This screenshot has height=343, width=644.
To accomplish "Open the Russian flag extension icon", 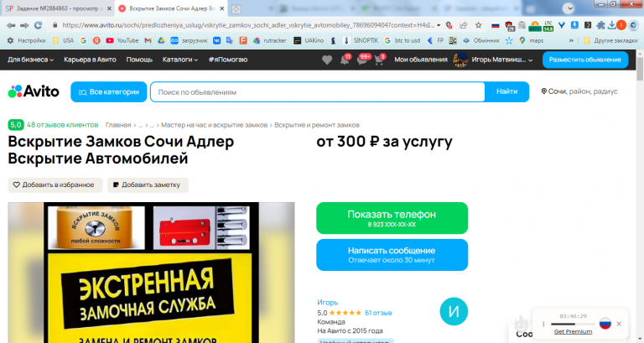I will [x=496, y=25].
